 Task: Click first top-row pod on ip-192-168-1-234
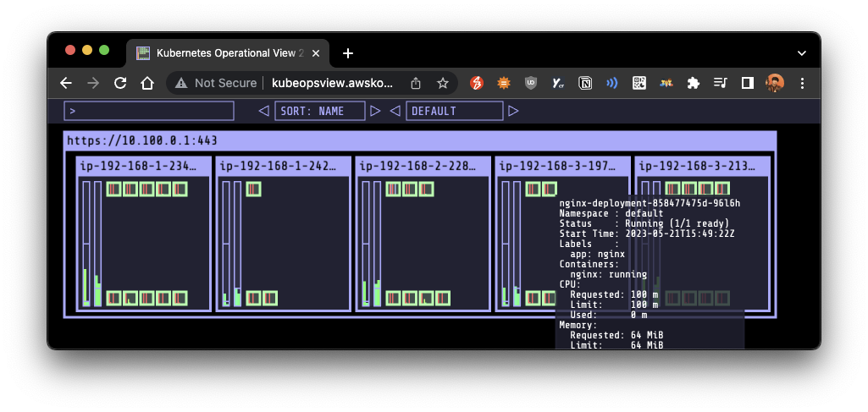[x=114, y=190]
